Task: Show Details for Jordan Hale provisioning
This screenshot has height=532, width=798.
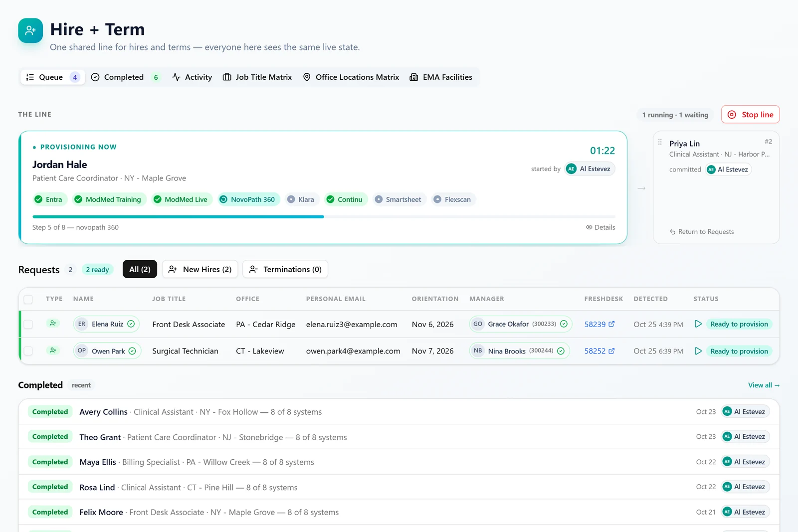Action: tap(600, 227)
